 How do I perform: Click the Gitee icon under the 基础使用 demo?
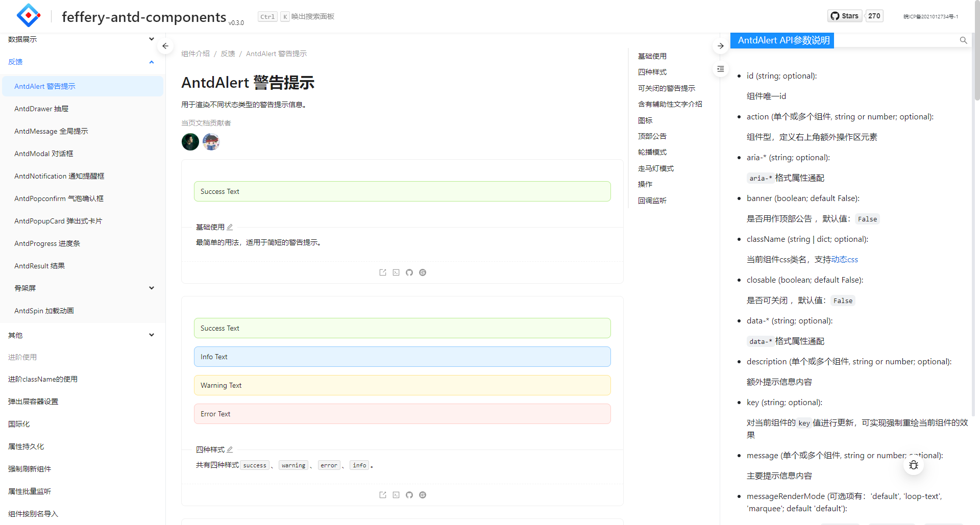coord(423,272)
